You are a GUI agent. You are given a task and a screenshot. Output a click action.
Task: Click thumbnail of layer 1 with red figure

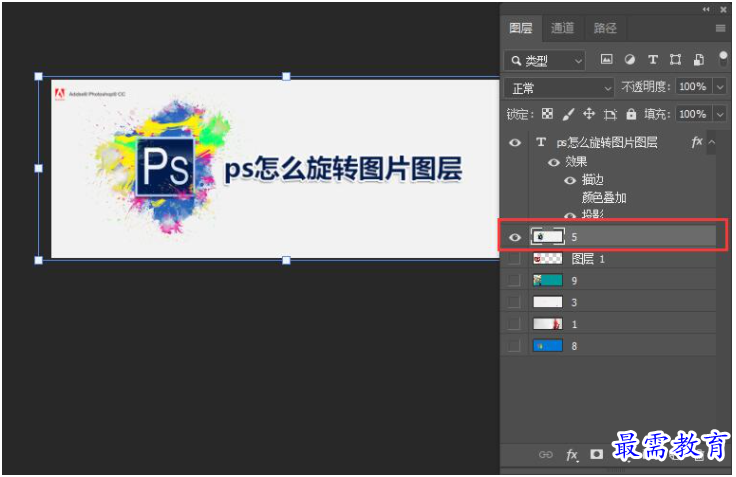548,324
